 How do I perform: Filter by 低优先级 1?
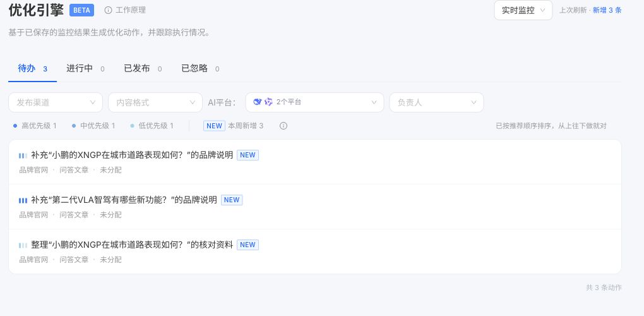coord(152,126)
